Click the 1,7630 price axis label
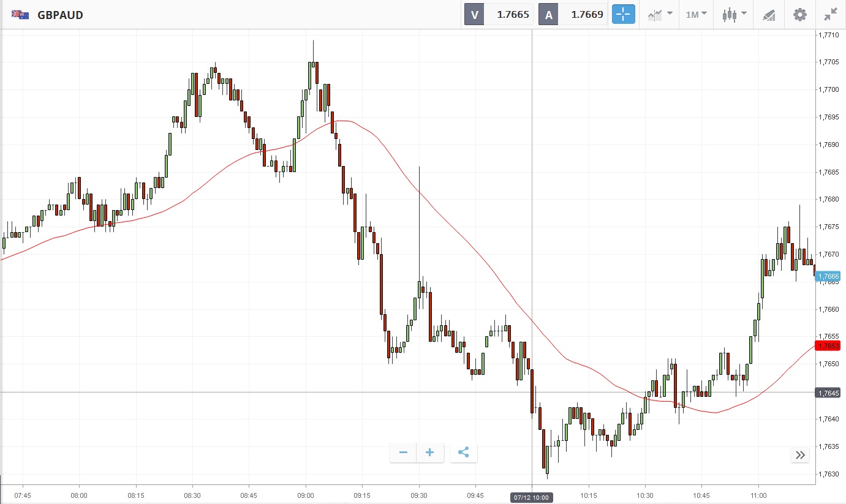Viewport: 846px width, 504px height. (829, 474)
